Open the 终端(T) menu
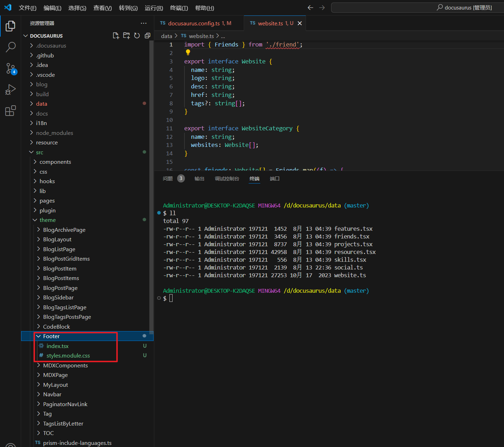The height and width of the screenshot is (447, 504). tap(179, 8)
